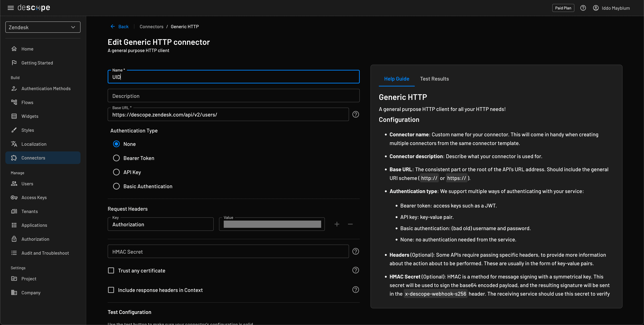This screenshot has height=325, width=644.
Task: Open Flows in the sidebar
Action: coord(27,102)
